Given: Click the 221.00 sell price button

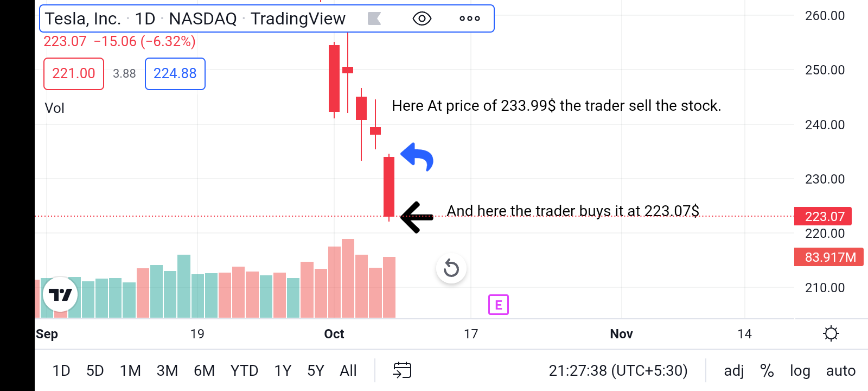Looking at the screenshot, I should click(74, 74).
